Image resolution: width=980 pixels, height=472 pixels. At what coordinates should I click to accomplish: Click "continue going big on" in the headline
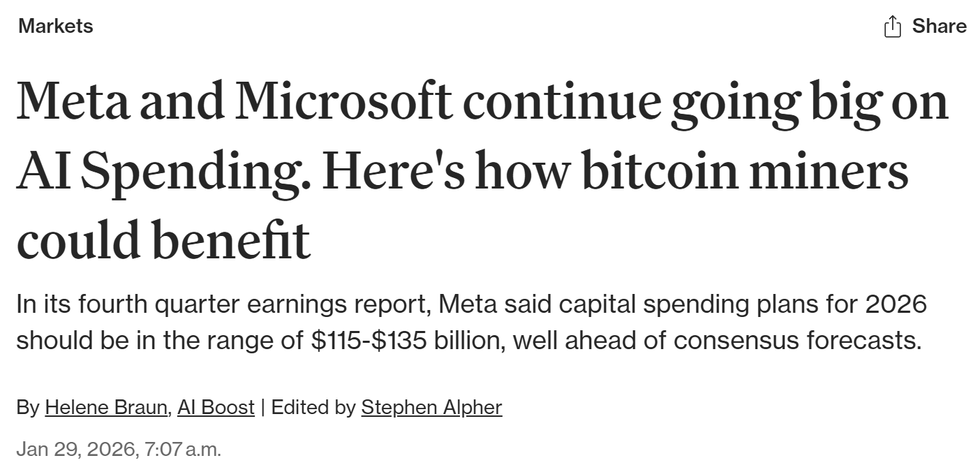point(705,101)
